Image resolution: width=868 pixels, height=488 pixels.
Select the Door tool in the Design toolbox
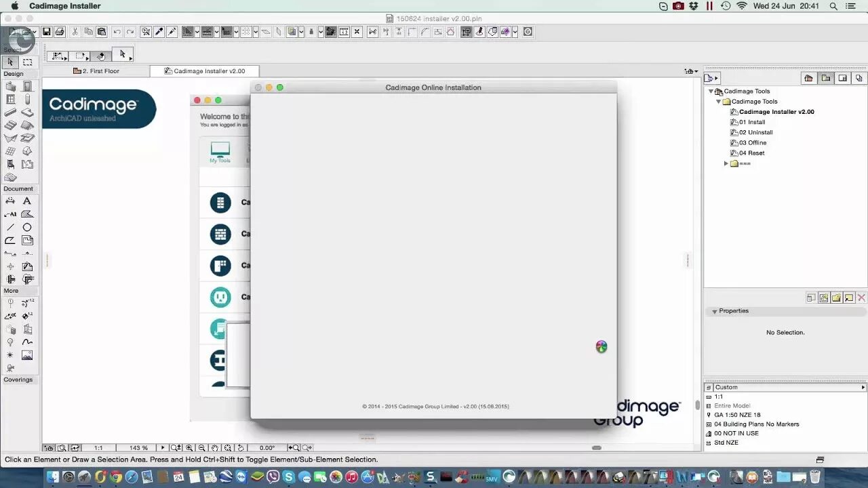click(x=27, y=86)
